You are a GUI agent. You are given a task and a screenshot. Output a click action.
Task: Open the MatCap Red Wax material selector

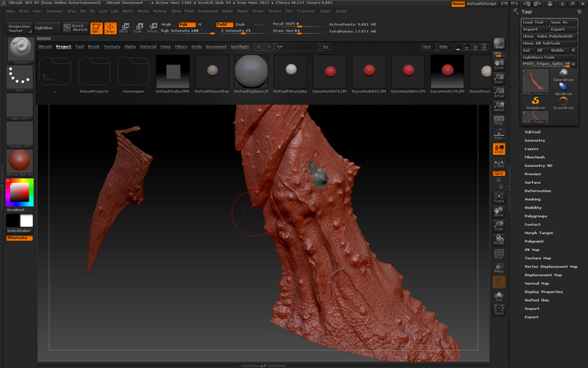coord(20,163)
